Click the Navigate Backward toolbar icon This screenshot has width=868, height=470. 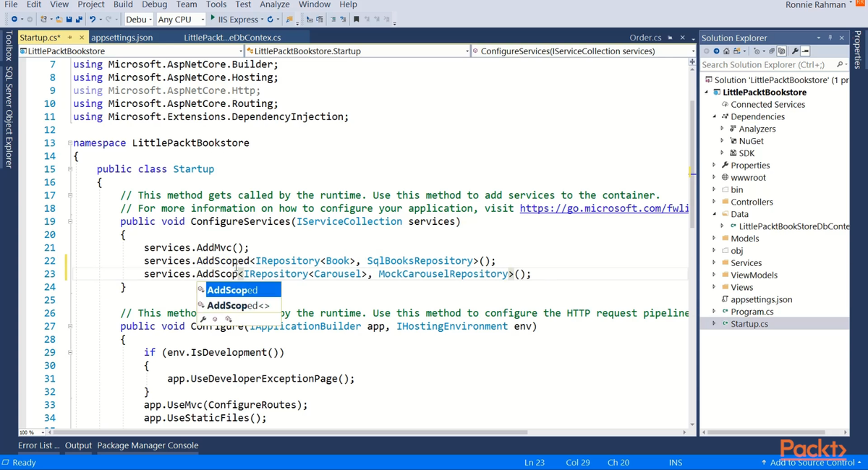14,19
